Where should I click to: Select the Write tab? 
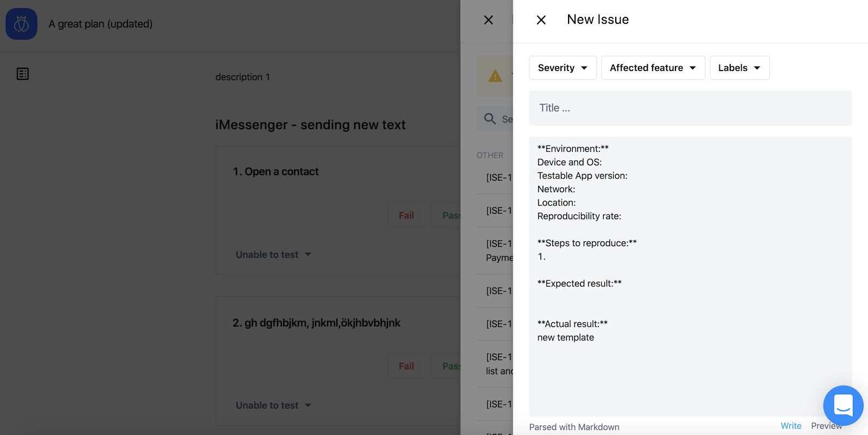point(790,426)
